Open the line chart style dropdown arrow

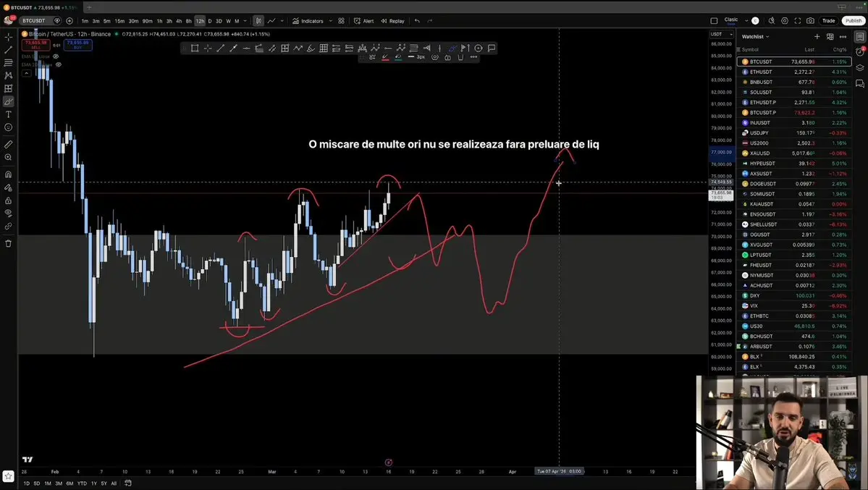coord(282,21)
